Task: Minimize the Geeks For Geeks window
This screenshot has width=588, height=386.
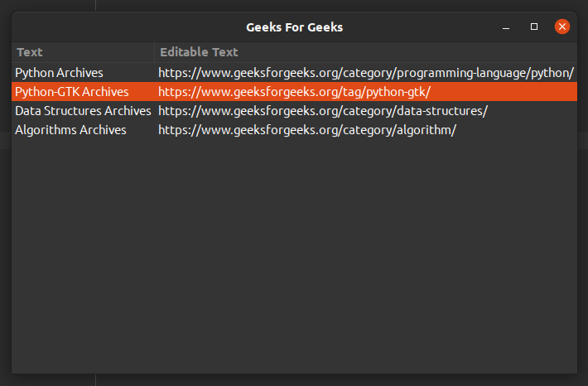Action: (506, 27)
